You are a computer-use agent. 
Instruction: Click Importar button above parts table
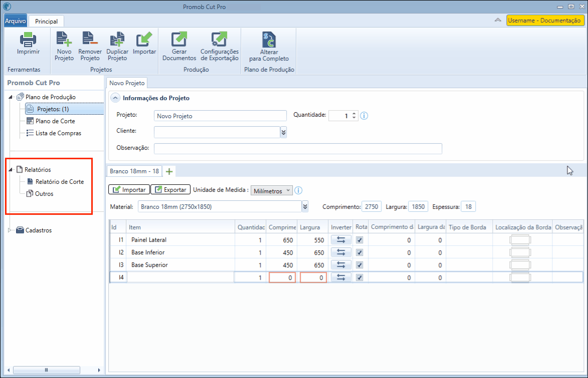pos(129,190)
